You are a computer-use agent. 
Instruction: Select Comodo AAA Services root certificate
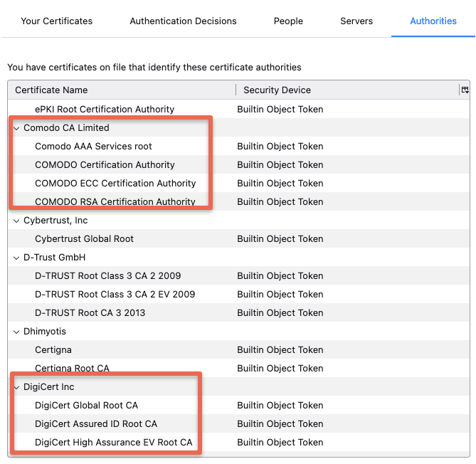238,146
